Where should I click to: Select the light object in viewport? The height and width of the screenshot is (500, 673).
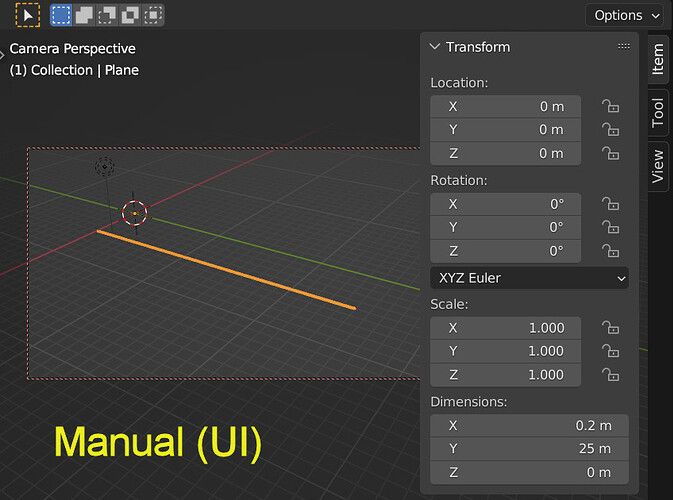pyautogui.click(x=105, y=167)
